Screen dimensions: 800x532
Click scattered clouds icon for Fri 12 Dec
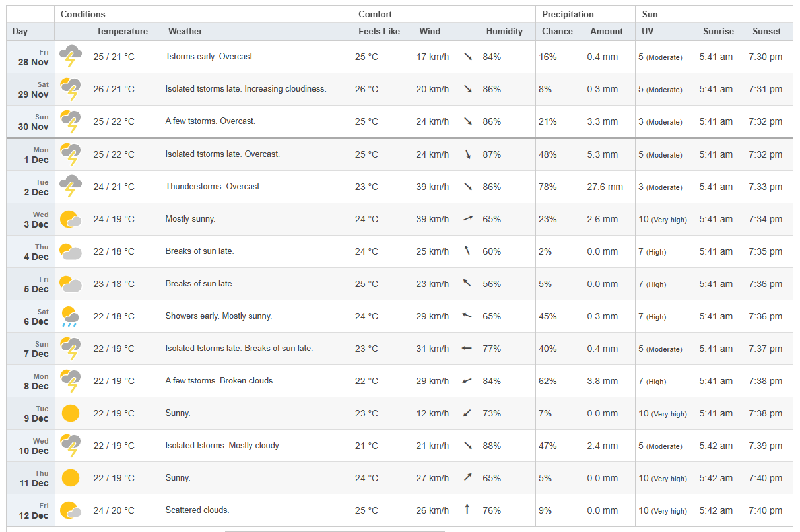(x=71, y=510)
